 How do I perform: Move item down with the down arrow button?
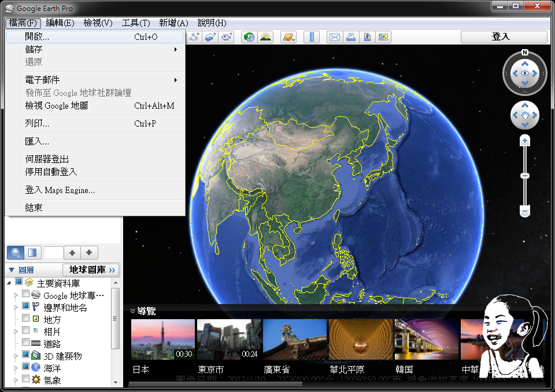tap(89, 253)
